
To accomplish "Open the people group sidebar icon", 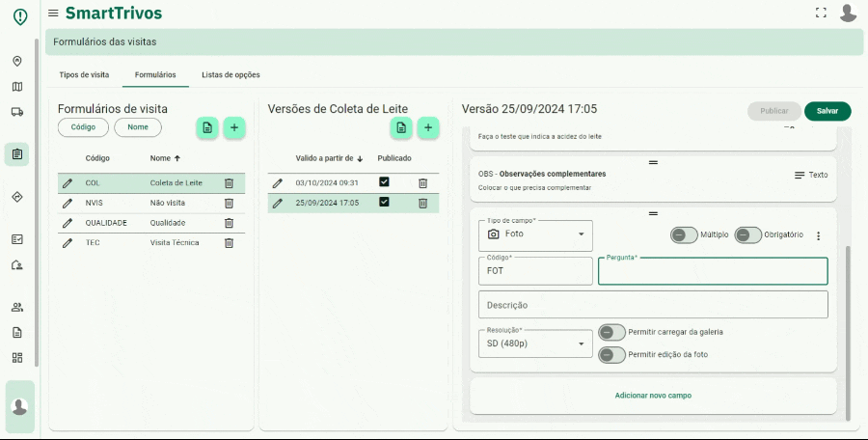I will (x=17, y=307).
